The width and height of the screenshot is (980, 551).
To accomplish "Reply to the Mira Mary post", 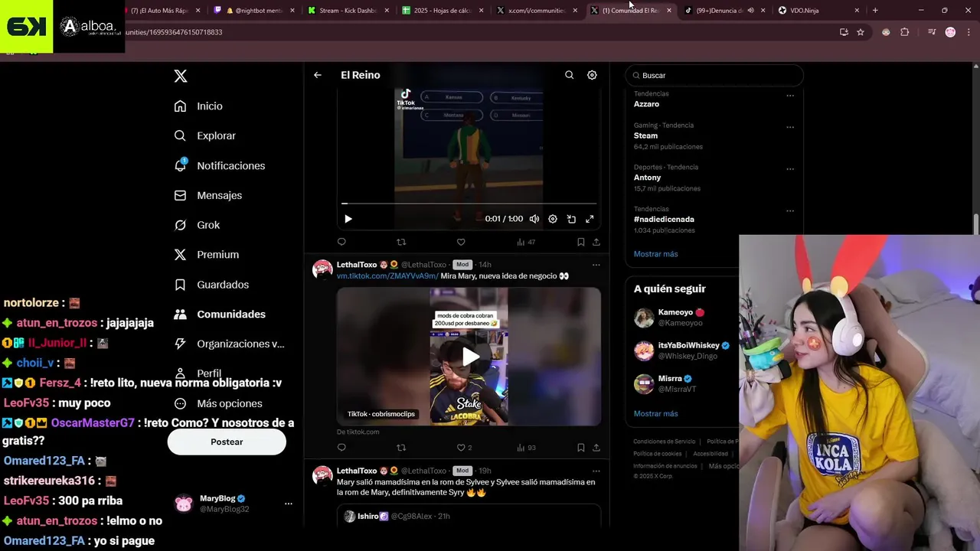I will tap(341, 448).
